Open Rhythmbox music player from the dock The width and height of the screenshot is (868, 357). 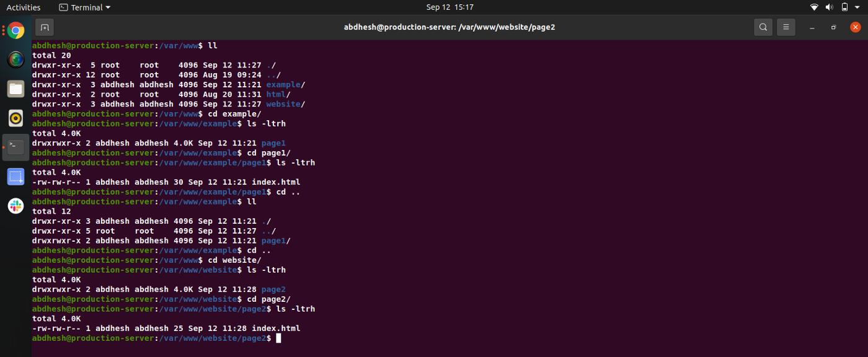(15, 118)
